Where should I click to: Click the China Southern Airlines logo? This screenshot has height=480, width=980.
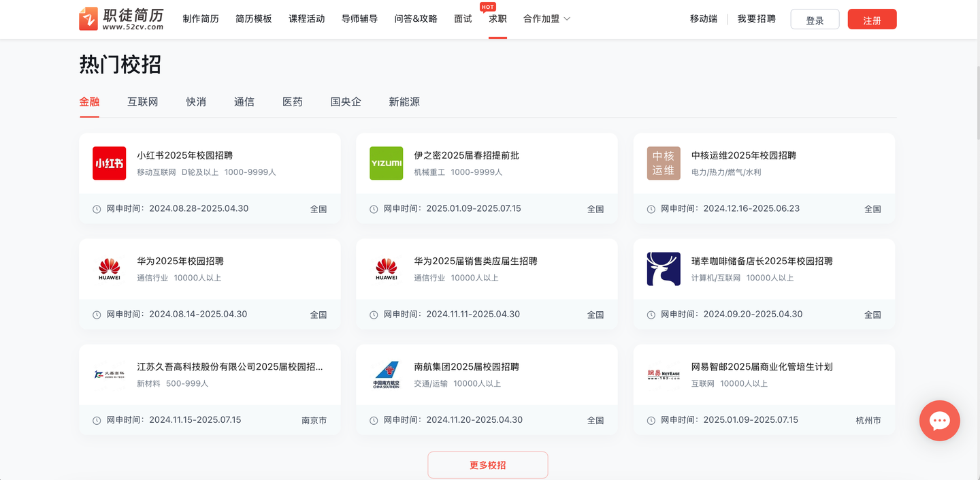coord(387,374)
